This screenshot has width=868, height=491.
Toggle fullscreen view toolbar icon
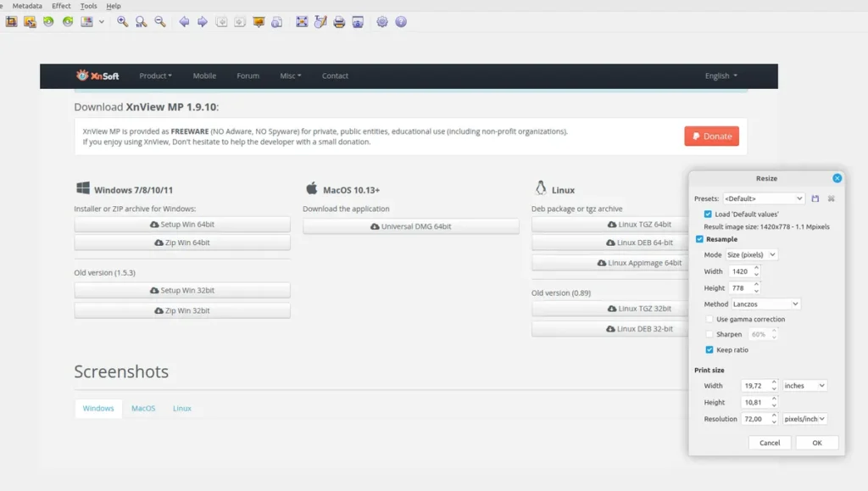click(x=302, y=21)
